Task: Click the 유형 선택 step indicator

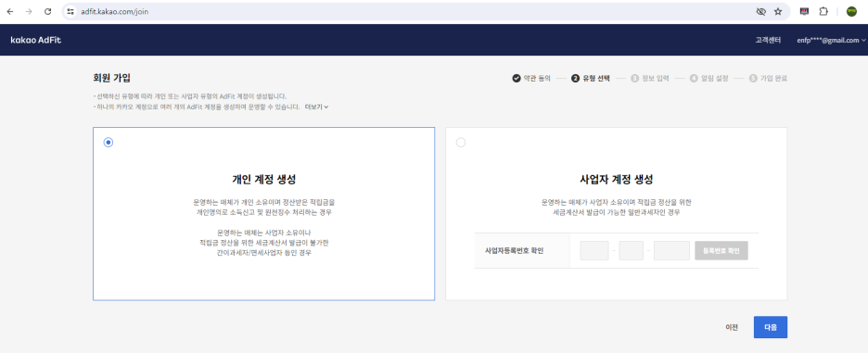Action: [x=591, y=79]
